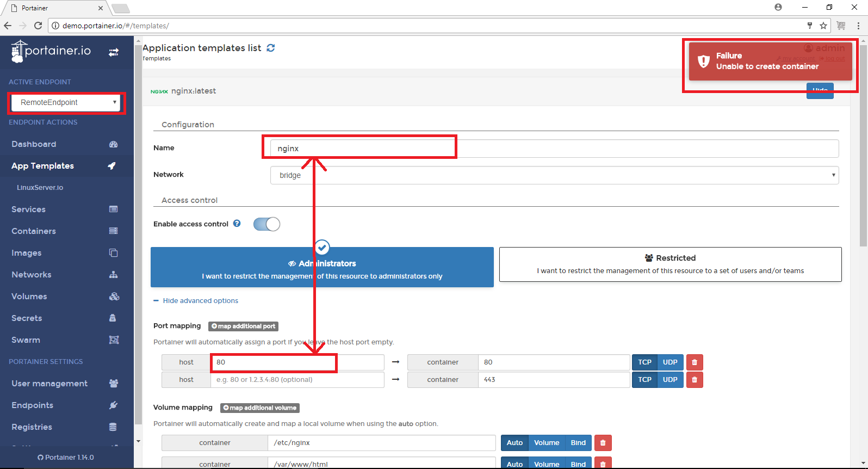Screen dimensions: 868x469
Task: Select the Restricted access option
Action: (670, 264)
